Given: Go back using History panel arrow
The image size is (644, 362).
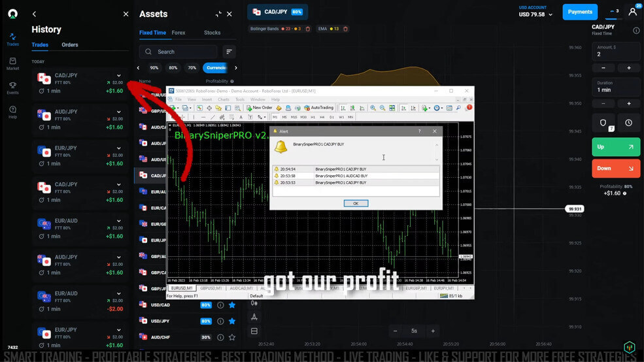Looking at the screenshot, I should pyautogui.click(x=34, y=14).
